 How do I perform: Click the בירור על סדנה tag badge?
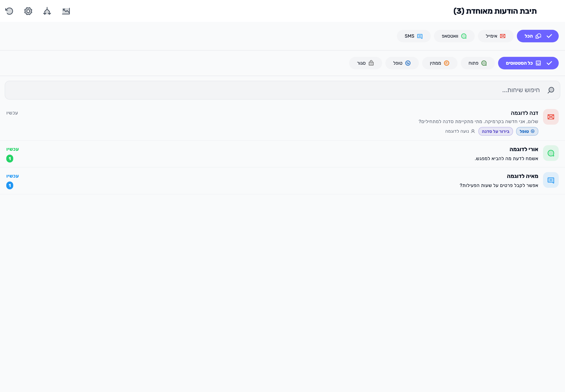pyautogui.click(x=495, y=131)
